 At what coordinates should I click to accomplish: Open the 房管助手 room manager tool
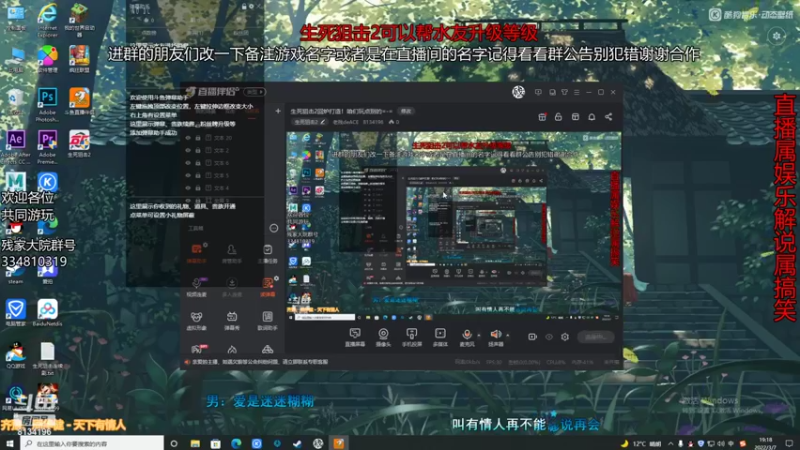pos(232,253)
